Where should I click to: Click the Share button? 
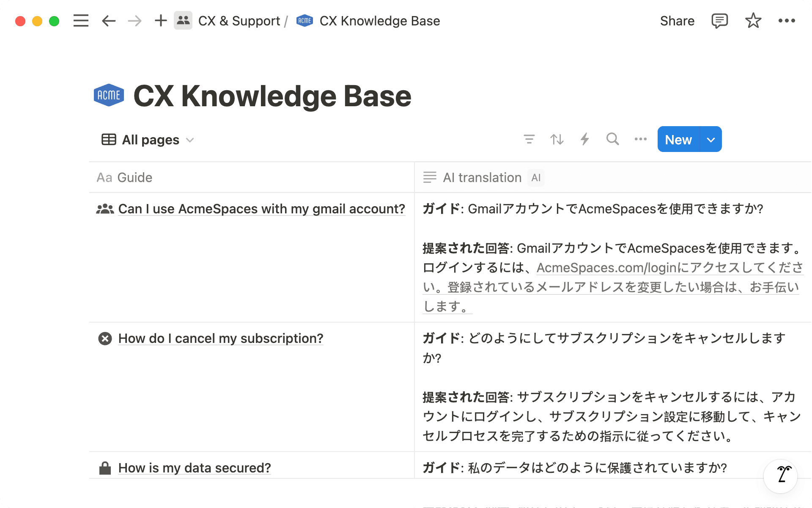click(677, 21)
